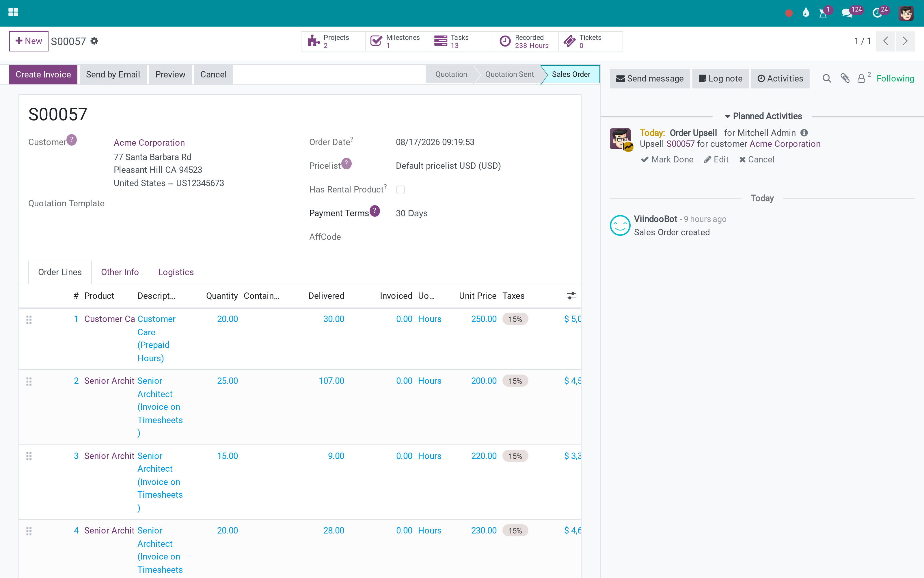This screenshot has height=578, width=924.
Task: Click the 15% tax tag on line 1
Action: pyautogui.click(x=515, y=319)
